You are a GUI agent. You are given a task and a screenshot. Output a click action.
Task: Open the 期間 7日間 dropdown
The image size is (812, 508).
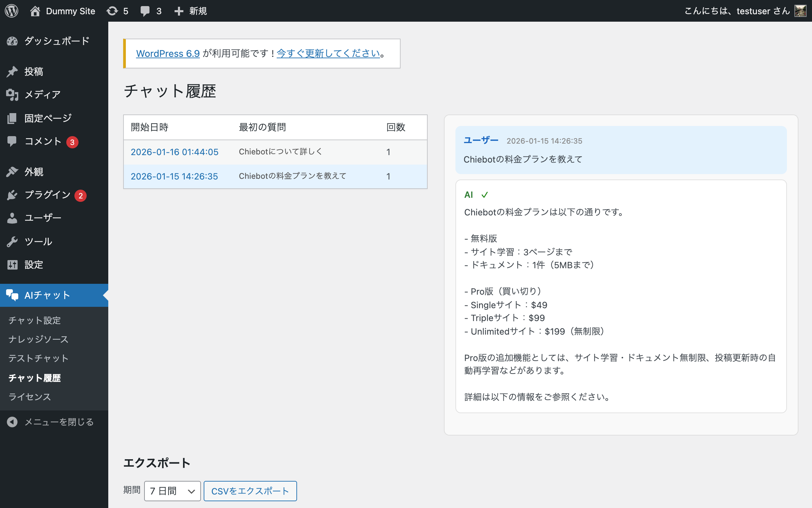coord(172,491)
